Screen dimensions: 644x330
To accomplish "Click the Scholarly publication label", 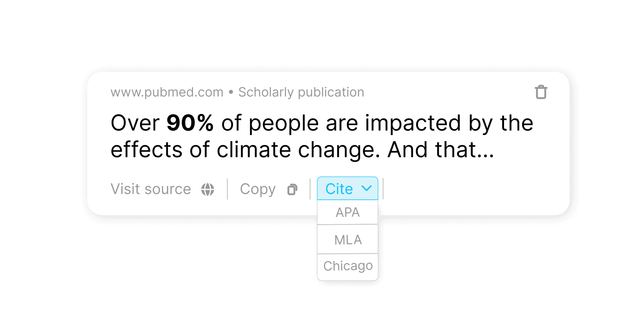I will [x=301, y=92].
